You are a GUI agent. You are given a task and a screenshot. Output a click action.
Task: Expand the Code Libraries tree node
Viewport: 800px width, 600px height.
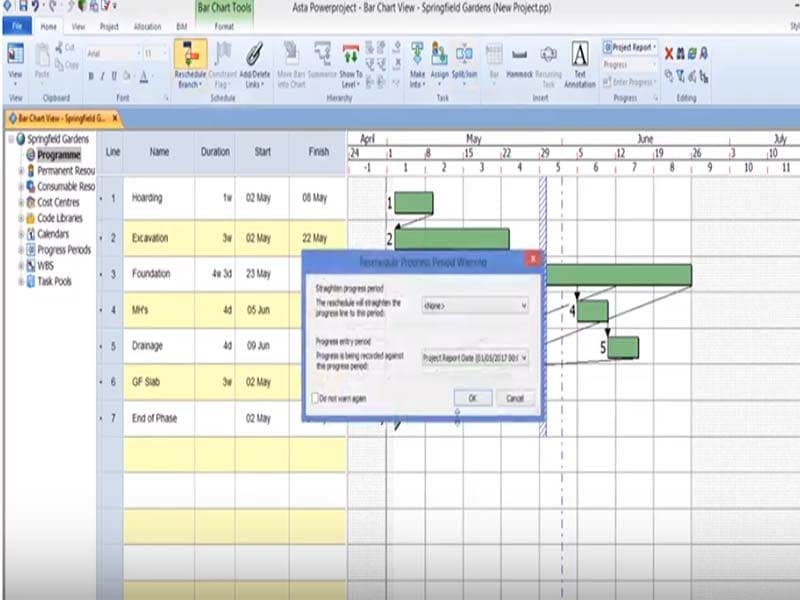[x=21, y=218]
